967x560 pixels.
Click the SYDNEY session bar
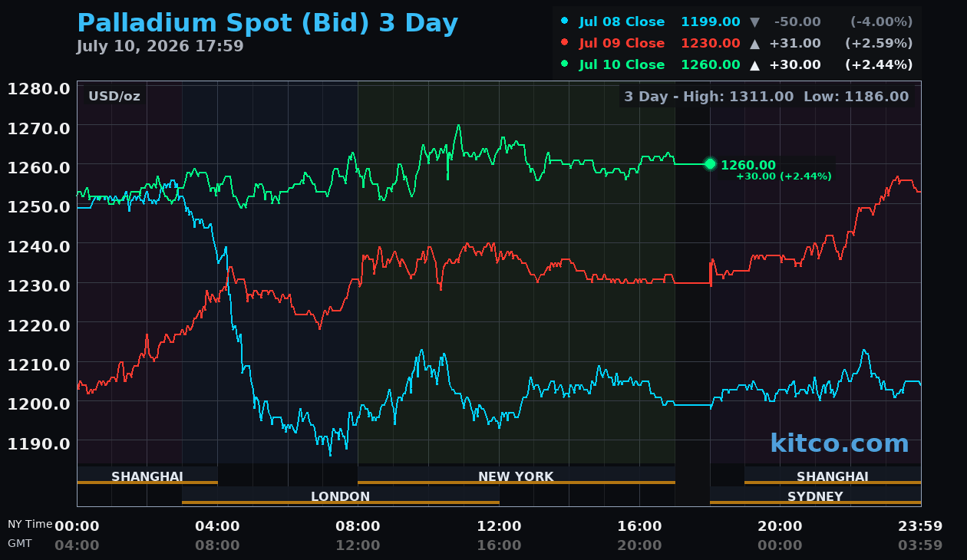pyautogui.click(x=815, y=496)
